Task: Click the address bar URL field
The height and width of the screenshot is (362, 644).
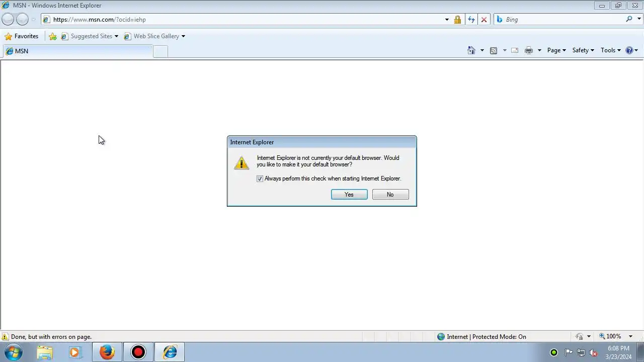Action: click(242, 20)
